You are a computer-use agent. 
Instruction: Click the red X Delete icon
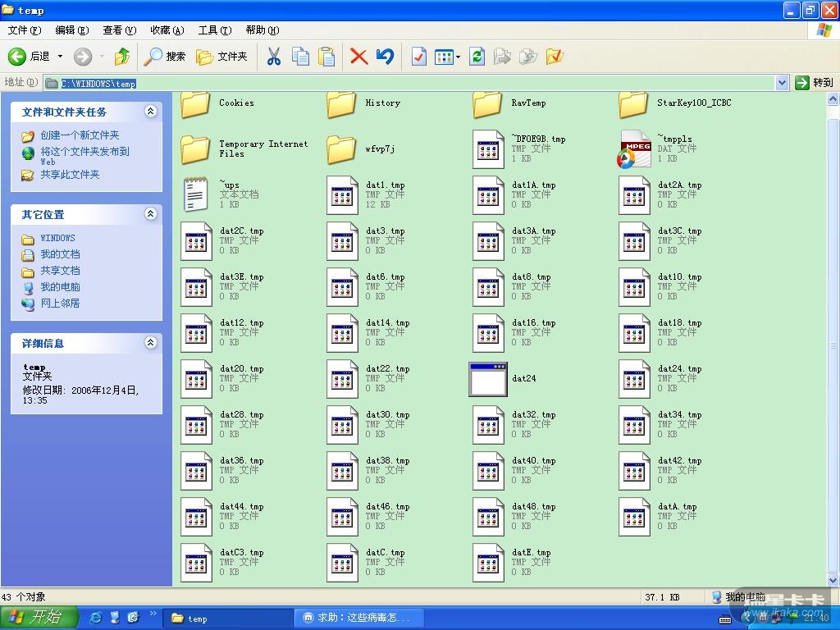click(358, 57)
